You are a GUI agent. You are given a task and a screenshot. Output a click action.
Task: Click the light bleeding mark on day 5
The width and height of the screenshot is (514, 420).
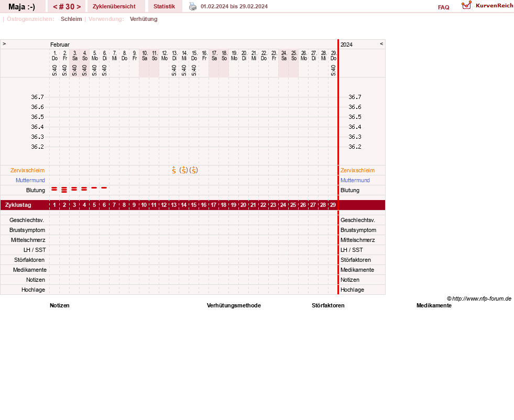[x=94, y=187]
